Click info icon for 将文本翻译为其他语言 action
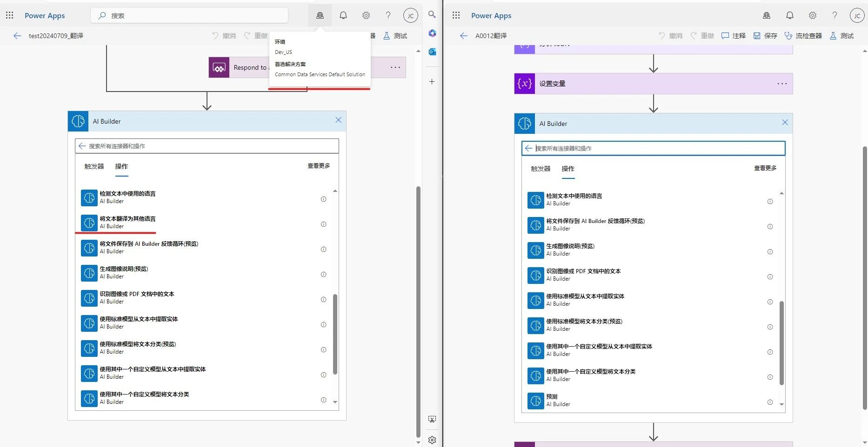The height and width of the screenshot is (447, 868). (x=323, y=224)
